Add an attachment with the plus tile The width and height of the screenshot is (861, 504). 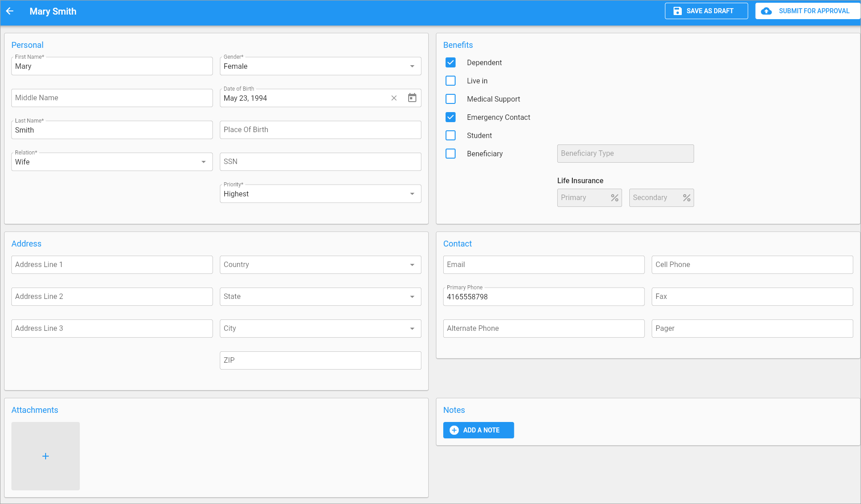(46, 456)
